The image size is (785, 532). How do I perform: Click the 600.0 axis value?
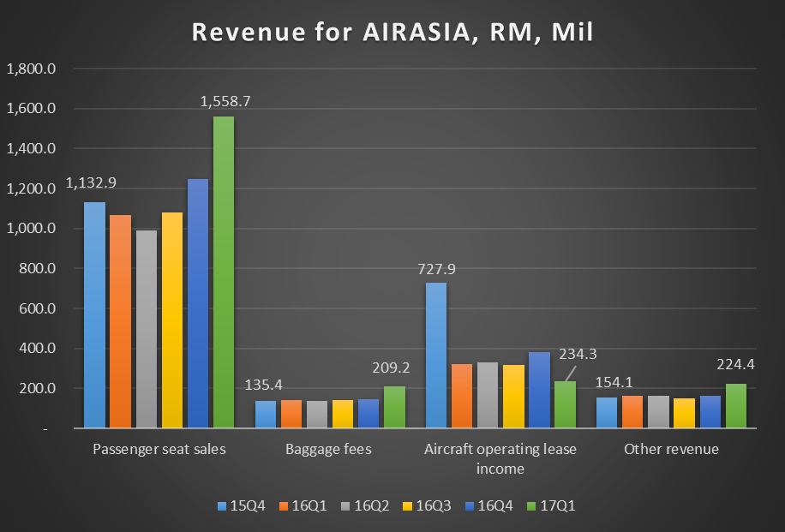pyautogui.click(x=38, y=308)
